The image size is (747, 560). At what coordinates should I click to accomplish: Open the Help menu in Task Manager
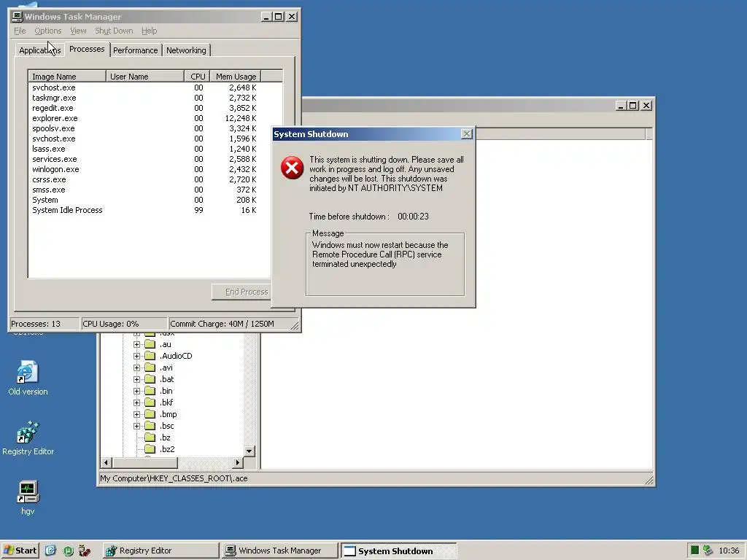pos(149,31)
